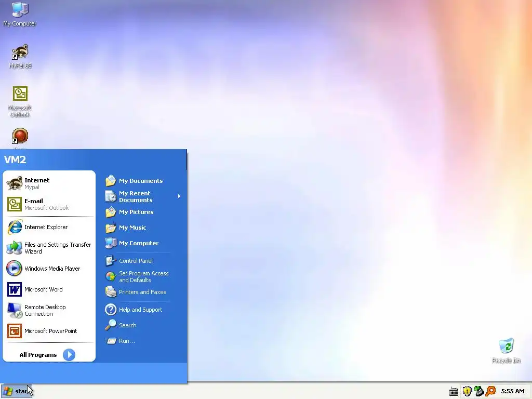Image resolution: width=532 pixels, height=399 pixels.
Task: Click the Start button on taskbar
Action: [17, 391]
